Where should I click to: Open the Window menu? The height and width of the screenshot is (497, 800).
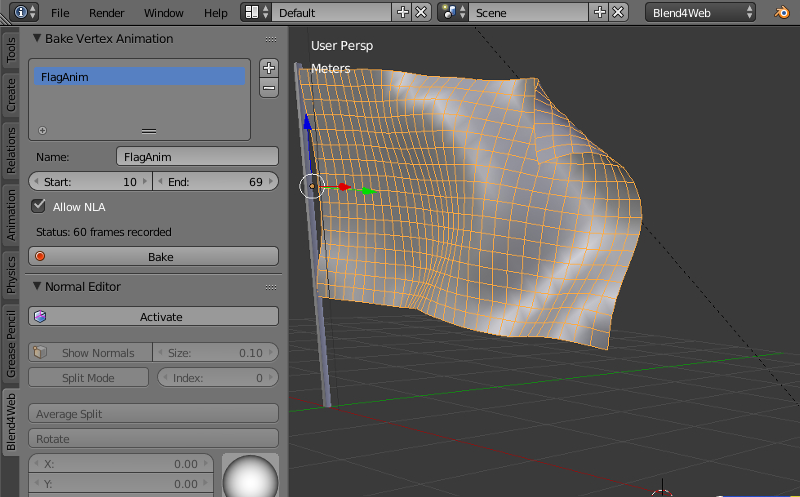[x=163, y=13]
